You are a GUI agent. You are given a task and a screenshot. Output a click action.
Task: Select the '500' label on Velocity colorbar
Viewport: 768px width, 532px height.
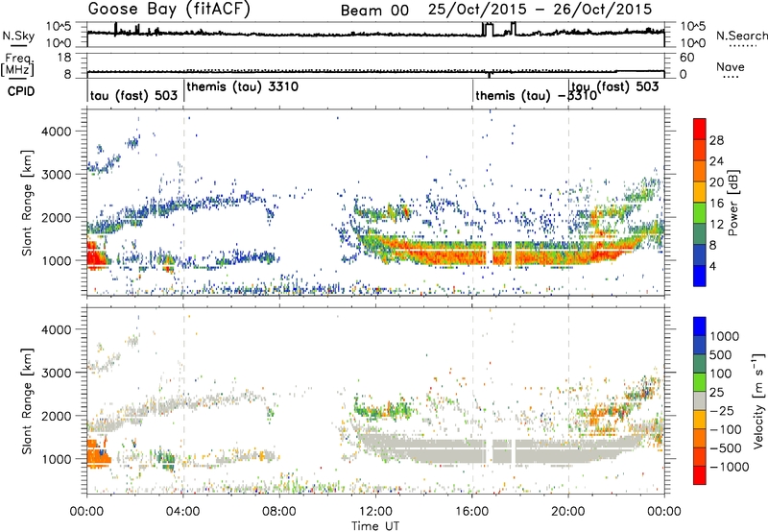(720, 355)
